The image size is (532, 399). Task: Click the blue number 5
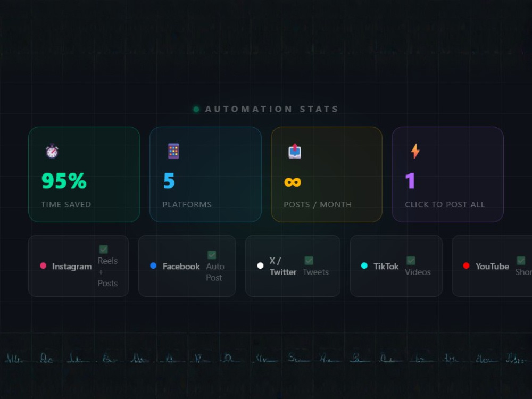169,181
